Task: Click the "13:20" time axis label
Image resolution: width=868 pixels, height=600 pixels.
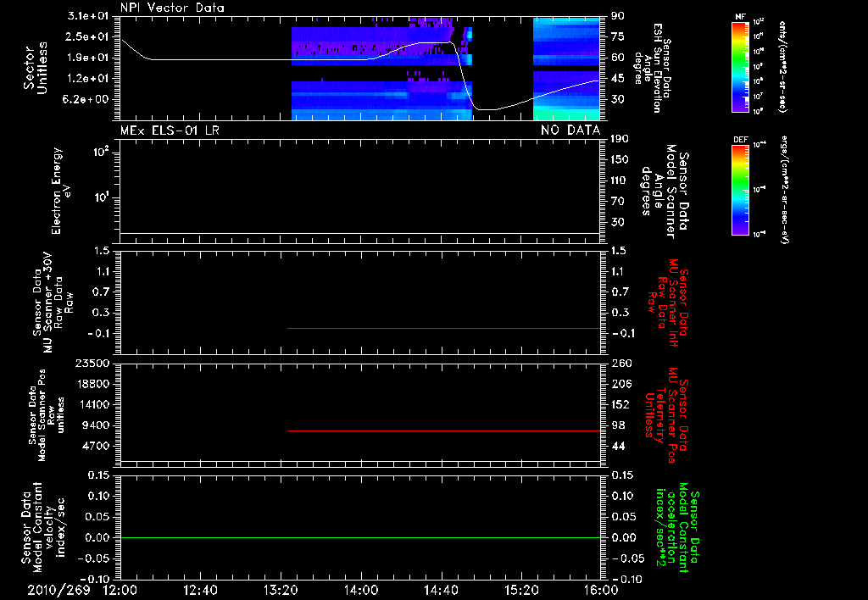Action: [x=281, y=590]
